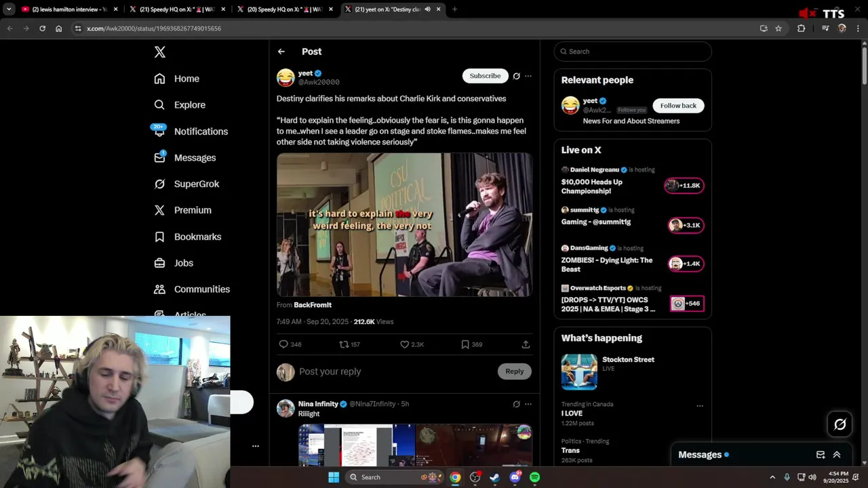Open the BackFromIt source link
This screenshot has height=488, width=868.
click(x=313, y=305)
